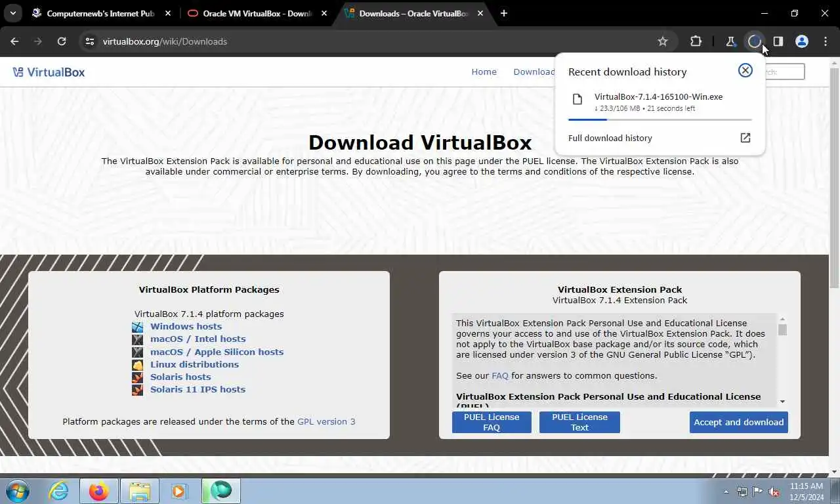This screenshot has height=504, width=840.
Task: Open the Chrome profile avatar
Action: [801, 41]
